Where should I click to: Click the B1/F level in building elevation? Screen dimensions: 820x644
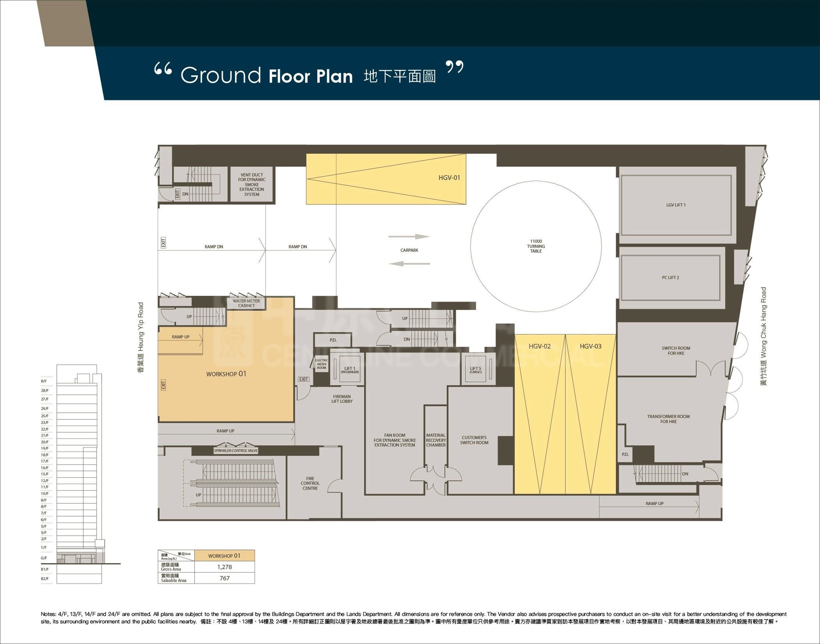(45, 569)
